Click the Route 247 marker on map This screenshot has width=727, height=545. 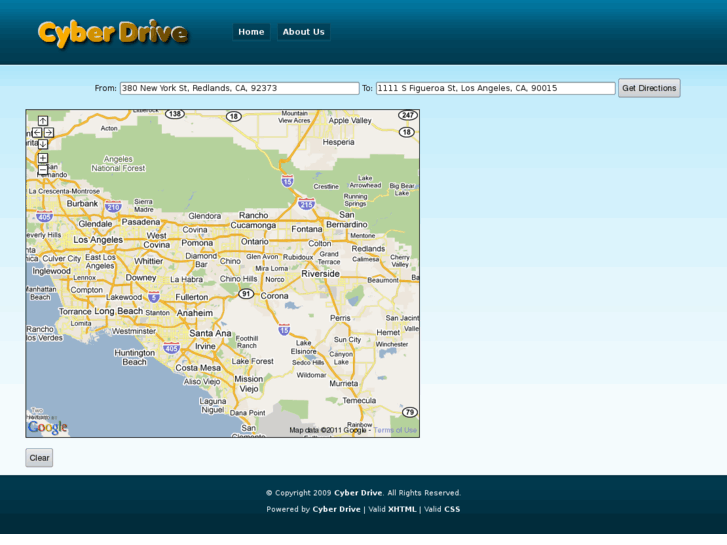coord(408,115)
